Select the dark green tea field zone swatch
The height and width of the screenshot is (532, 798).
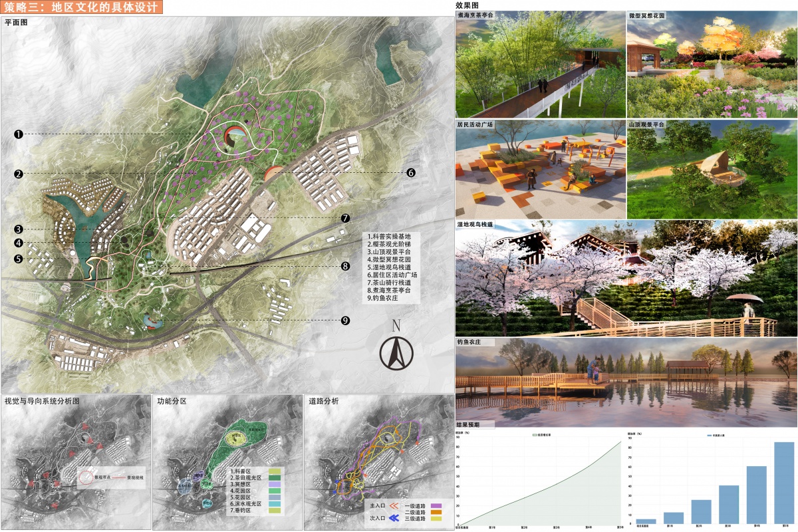274,479
